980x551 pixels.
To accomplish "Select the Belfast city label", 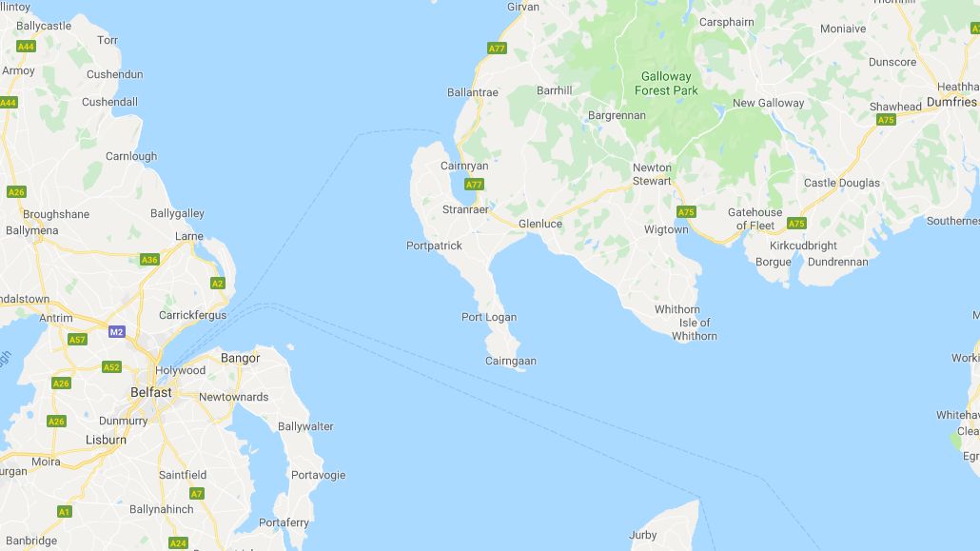I will 150,392.
